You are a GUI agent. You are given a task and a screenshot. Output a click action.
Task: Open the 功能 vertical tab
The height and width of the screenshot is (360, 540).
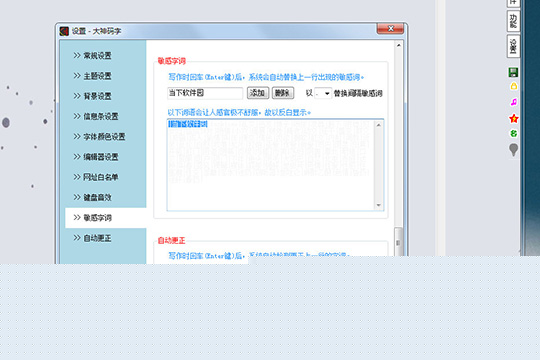[513, 21]
